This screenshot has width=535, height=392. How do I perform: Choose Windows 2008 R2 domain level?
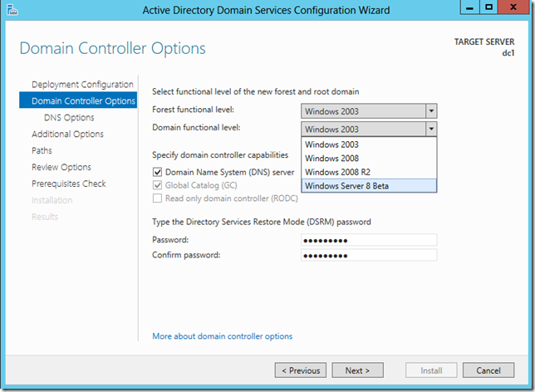point(369,172)
